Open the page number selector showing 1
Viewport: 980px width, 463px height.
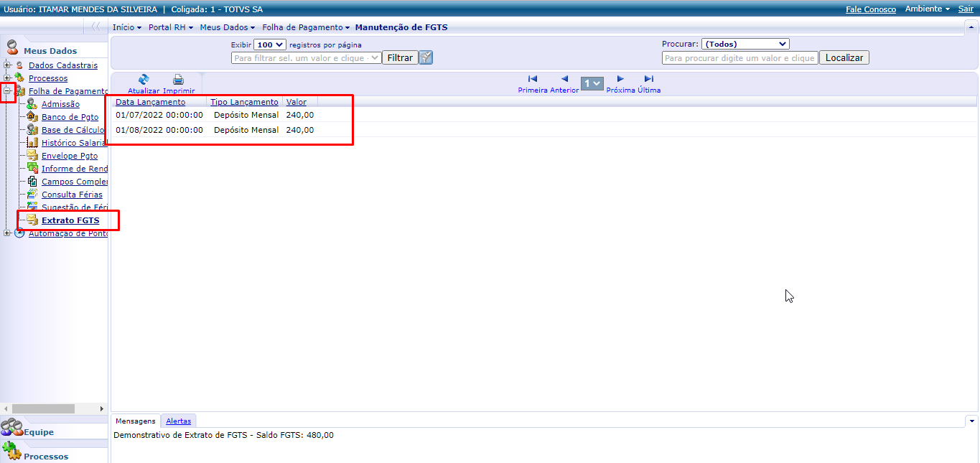click(x=592, y=83)
